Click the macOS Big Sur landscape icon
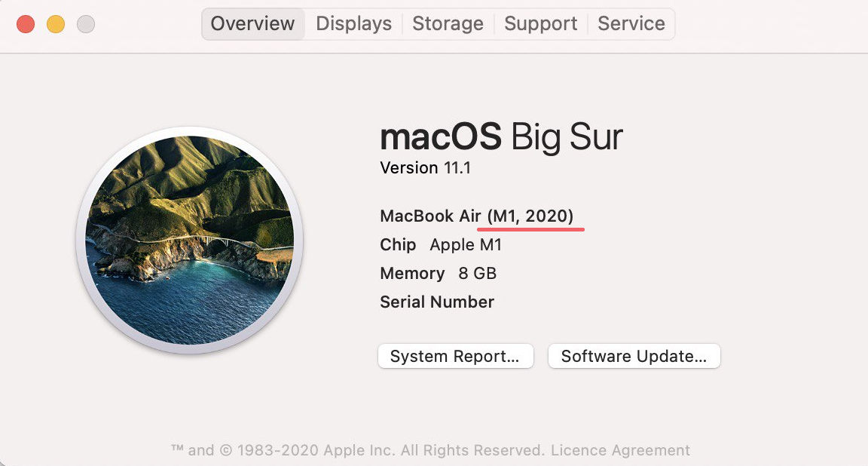868x466 pixels. coord(189,240)
